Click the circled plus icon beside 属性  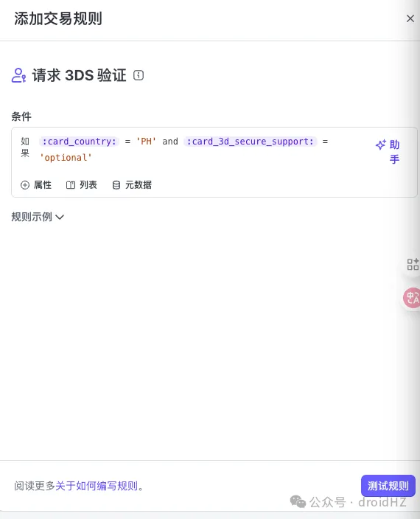pos(25,185)
